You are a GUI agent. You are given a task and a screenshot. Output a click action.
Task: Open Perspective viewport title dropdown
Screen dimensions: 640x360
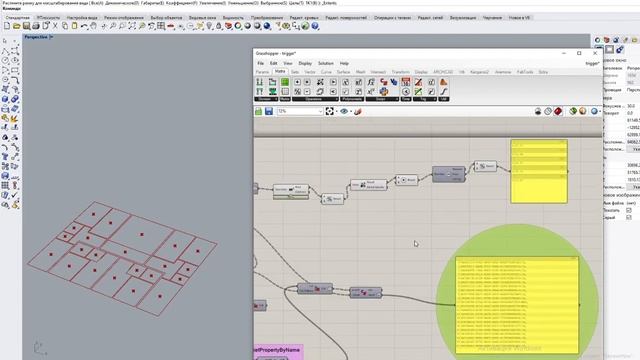point(51,37)
